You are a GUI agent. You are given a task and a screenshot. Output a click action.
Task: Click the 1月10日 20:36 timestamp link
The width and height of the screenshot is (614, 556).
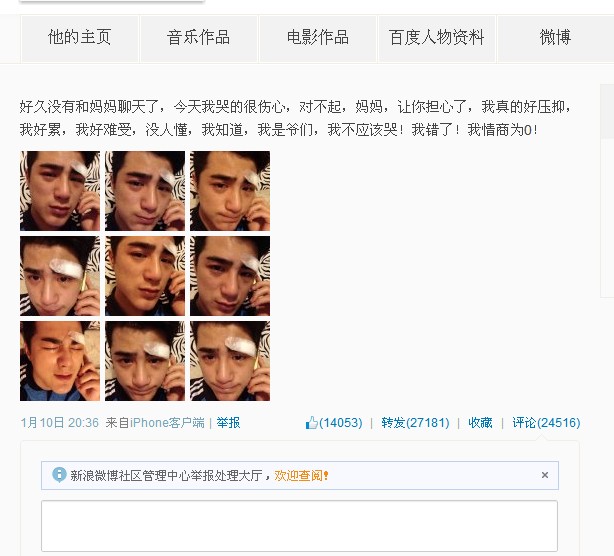[x=60, y=423]
